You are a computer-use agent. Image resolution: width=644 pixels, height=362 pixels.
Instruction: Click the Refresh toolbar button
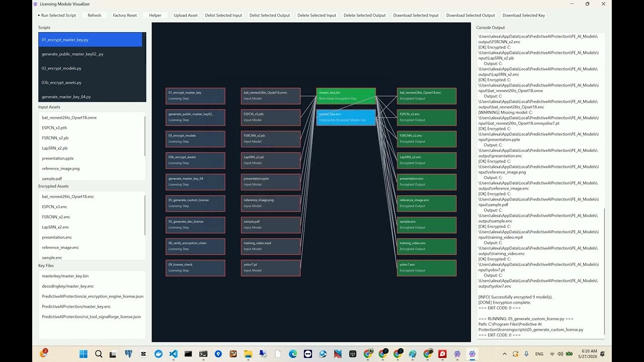point(94,15)
